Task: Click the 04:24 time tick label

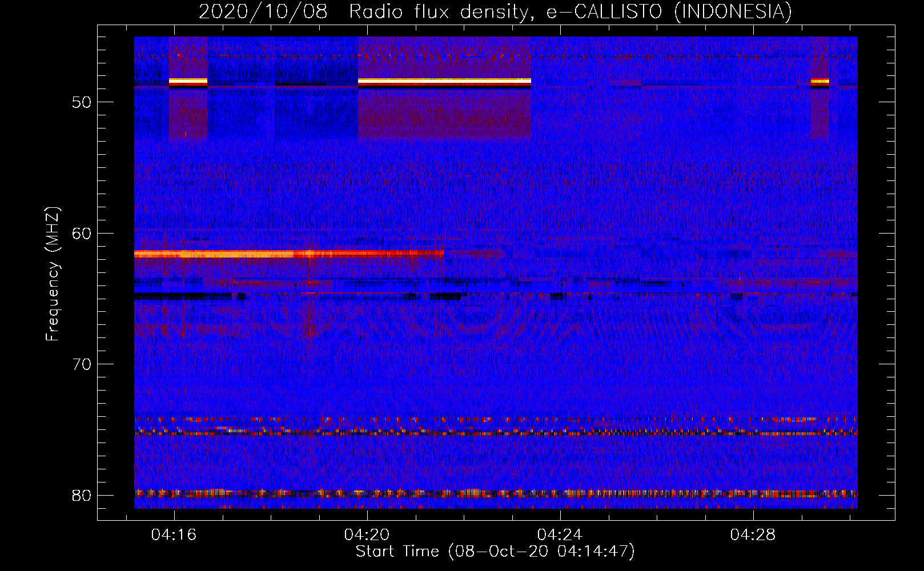Action: [560, 534]
